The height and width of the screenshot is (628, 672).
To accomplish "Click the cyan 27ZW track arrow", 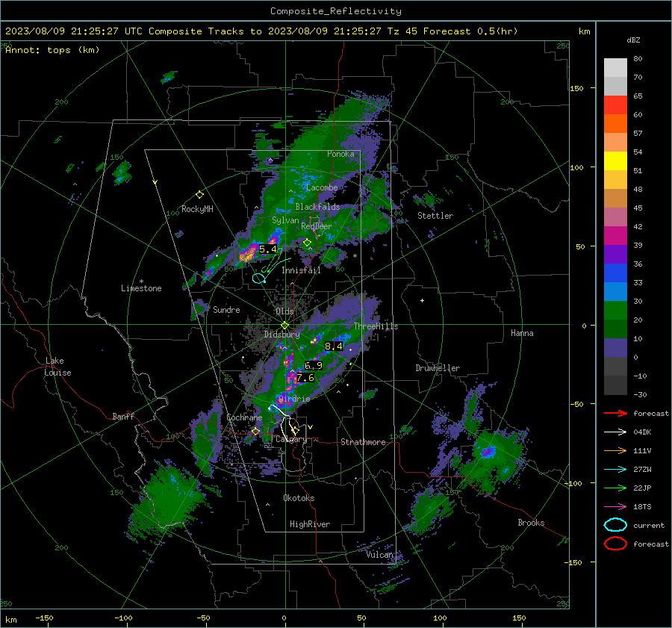I will (x=615, y=470).
